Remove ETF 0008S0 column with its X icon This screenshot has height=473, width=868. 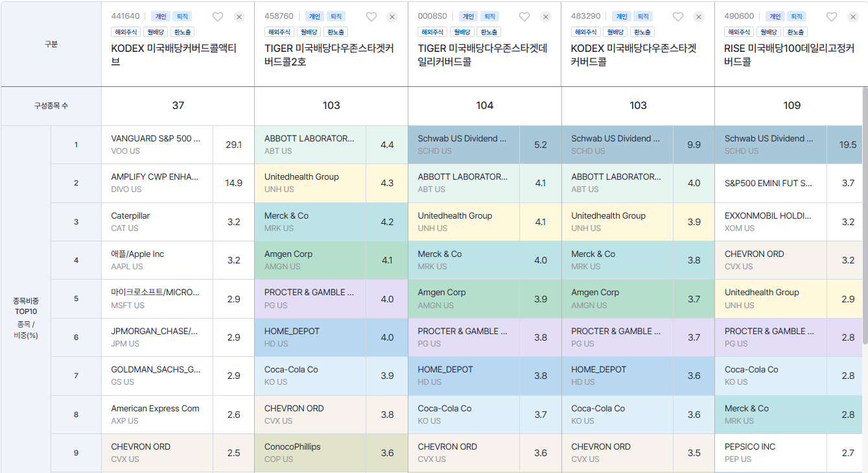coord(546,17)
